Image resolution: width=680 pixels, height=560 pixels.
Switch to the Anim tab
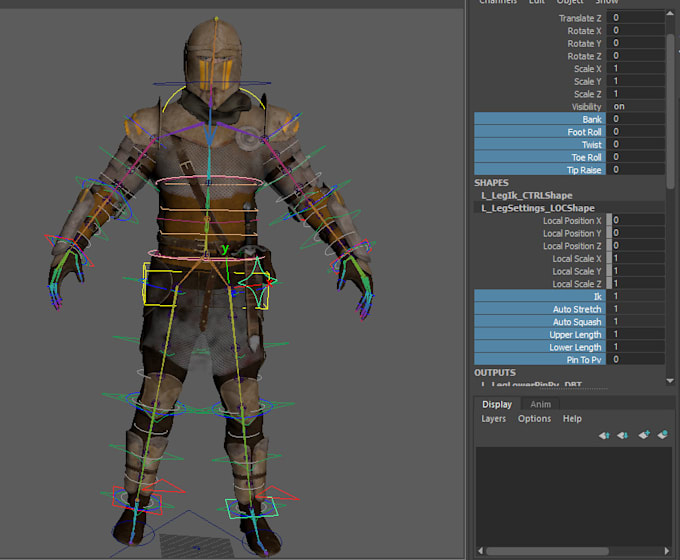tap(540, 404)
